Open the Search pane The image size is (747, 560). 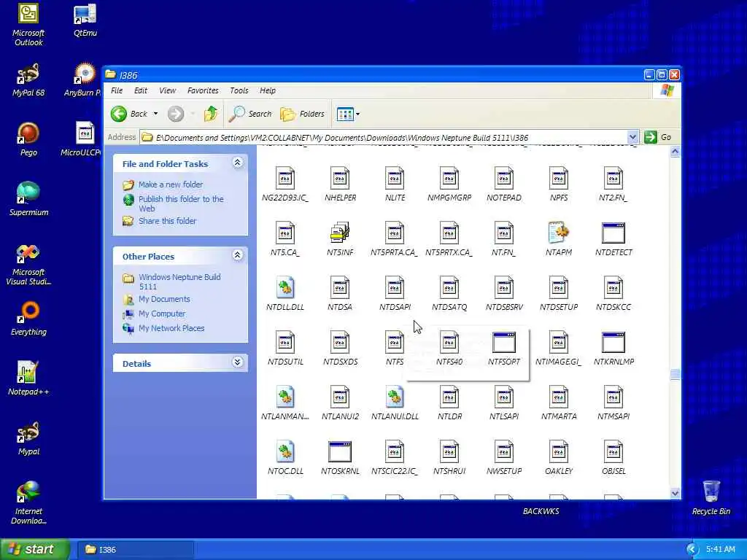tap(250, 114)
